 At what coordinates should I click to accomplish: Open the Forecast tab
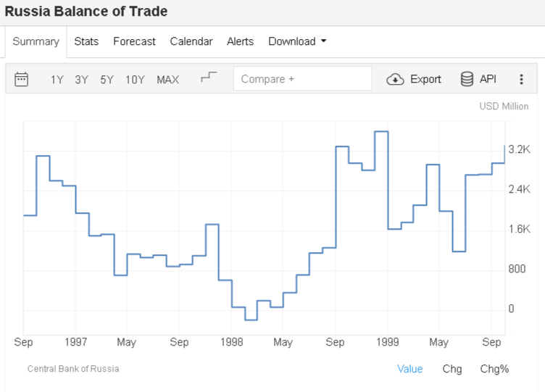[134, 41]
